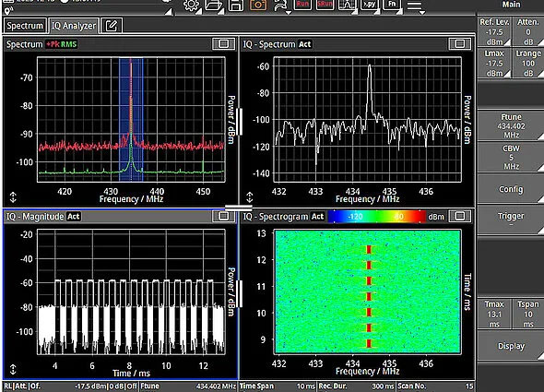Click the Main menu header
Screen dimensions: 544x392
tap(511, 5)
